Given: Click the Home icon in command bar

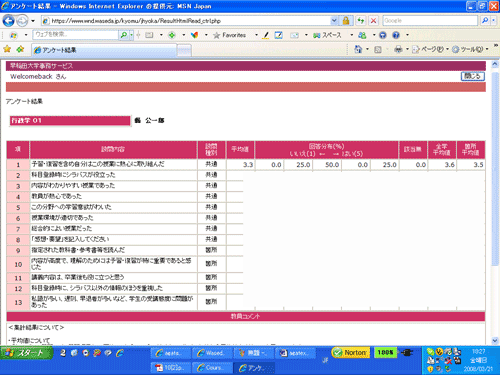Looking at the screenshot, I should (x=358, y=49).
